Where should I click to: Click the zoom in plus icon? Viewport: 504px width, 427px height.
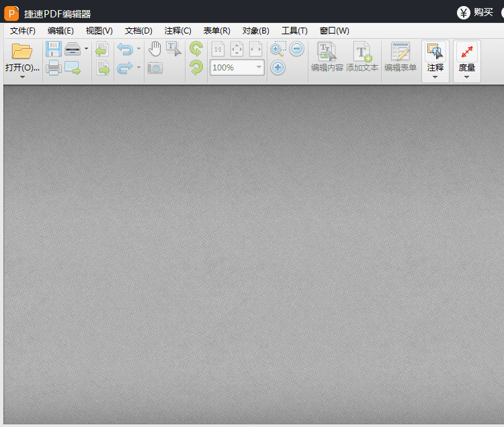pos(278,68)
